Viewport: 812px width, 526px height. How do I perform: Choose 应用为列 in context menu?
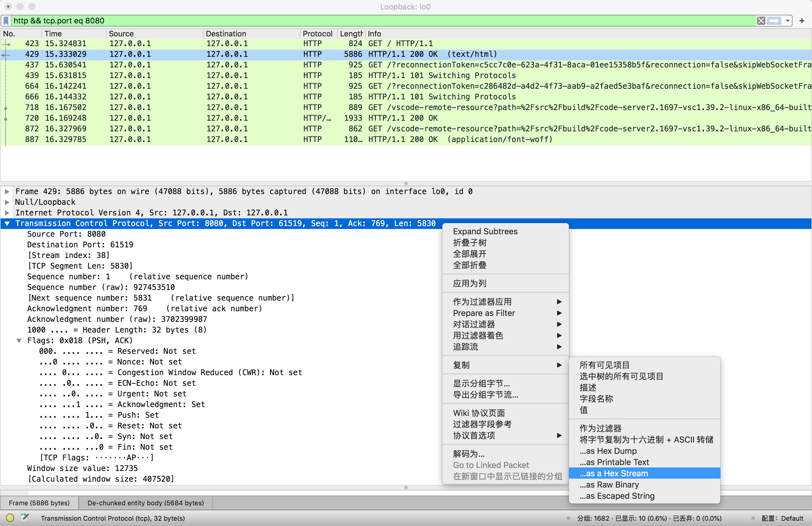pyautogui.click(x=505, y=283)
